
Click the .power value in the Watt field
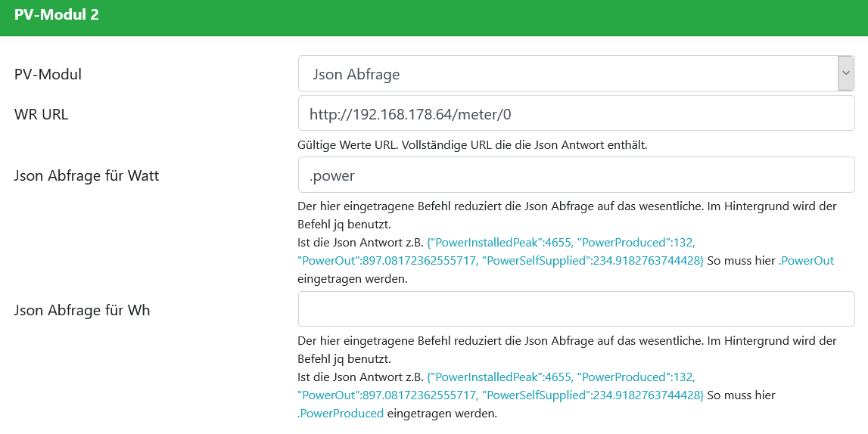click(332, 175)
